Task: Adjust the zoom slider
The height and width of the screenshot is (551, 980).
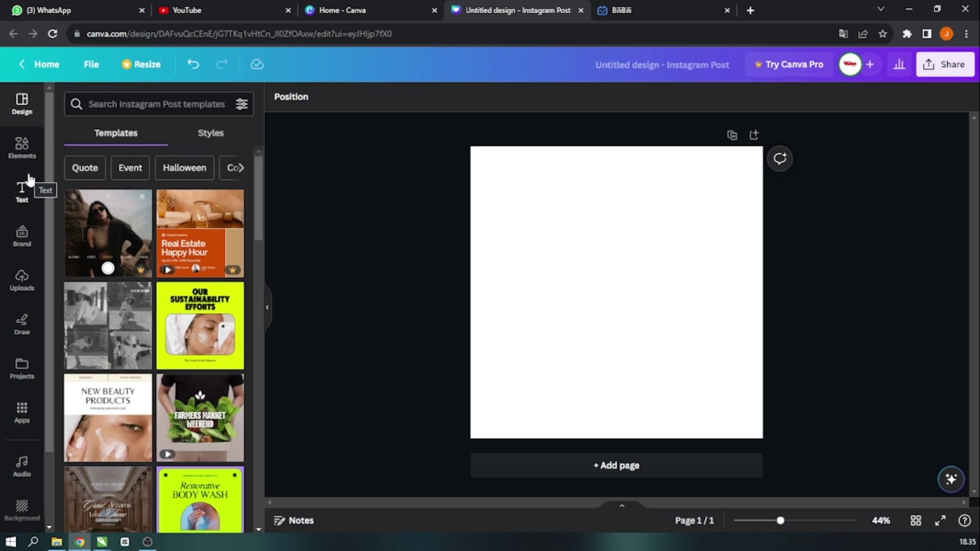Action: point(780,520)
